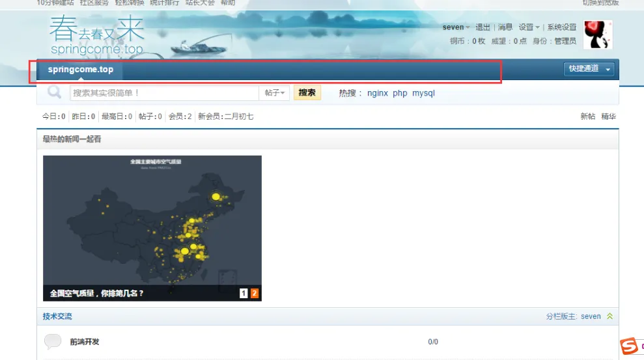Open the 前端开发 forum
Image resolution: width=644 pixels, height=360 pixels.
84,342
